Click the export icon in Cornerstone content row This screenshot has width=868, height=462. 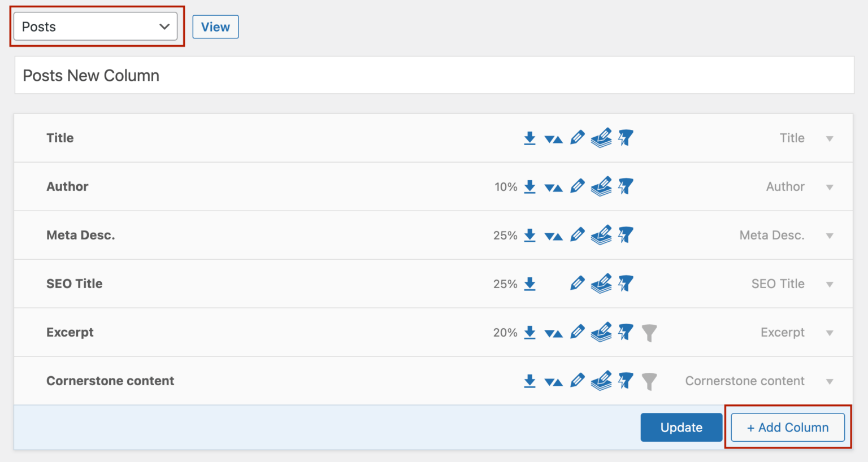click(530, 381)
